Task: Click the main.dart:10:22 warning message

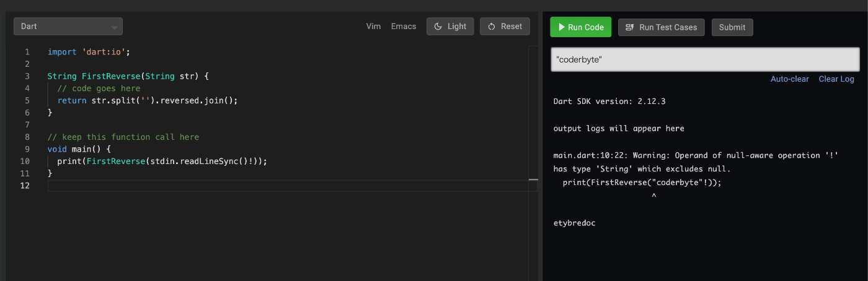Action: click(x=696, y=162)
